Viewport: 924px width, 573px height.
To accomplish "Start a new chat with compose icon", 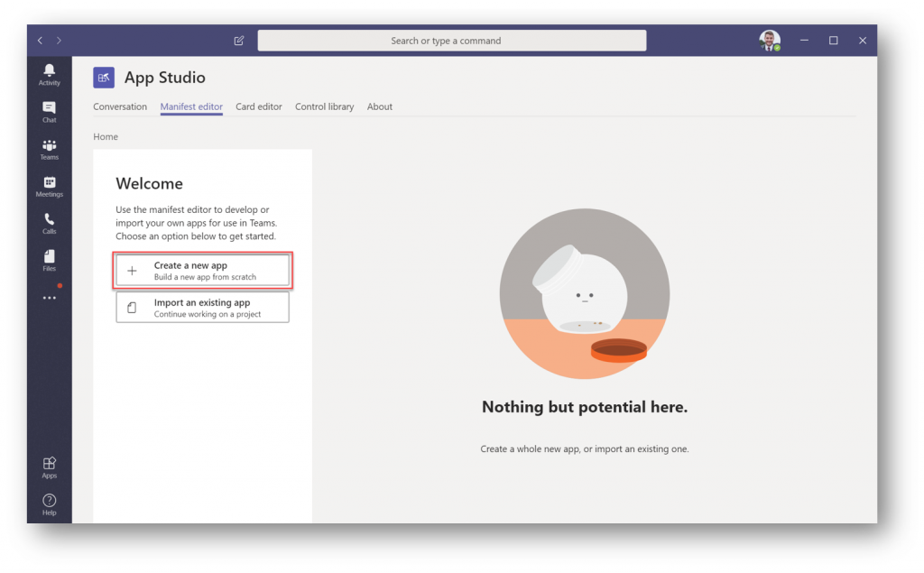I will coord(238,41).
